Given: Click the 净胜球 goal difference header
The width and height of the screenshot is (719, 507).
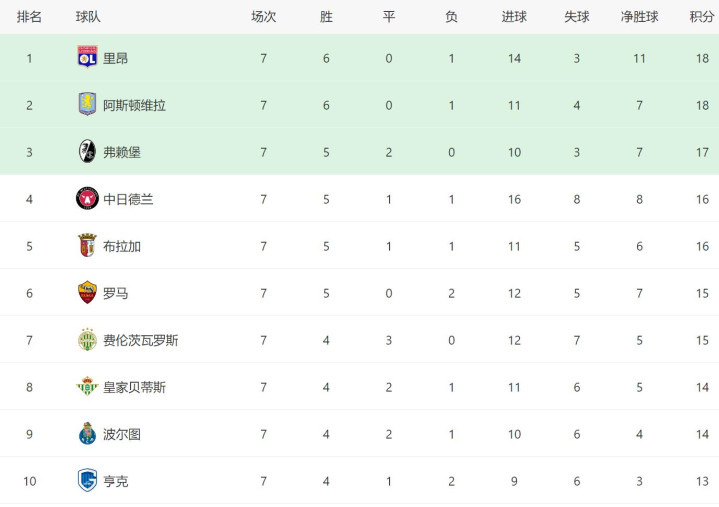Looking at the screenshot, I should click(639, 17).
